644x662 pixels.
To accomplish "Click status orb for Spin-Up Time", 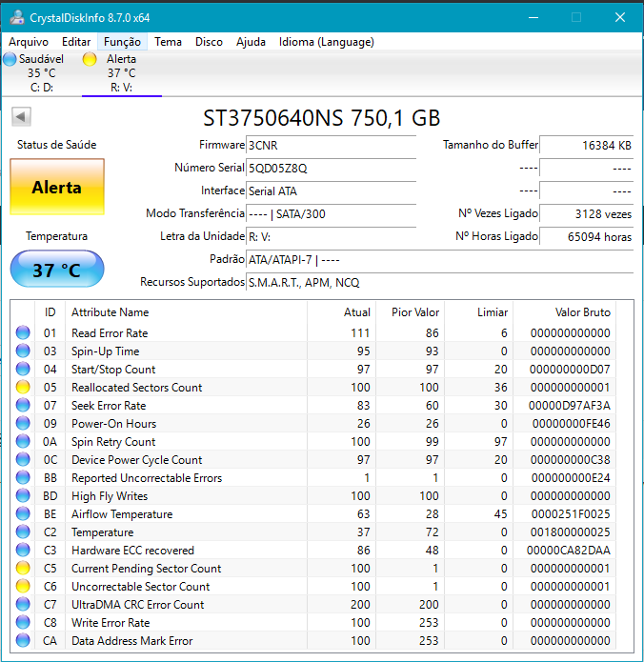I will (x=23, y=351).
